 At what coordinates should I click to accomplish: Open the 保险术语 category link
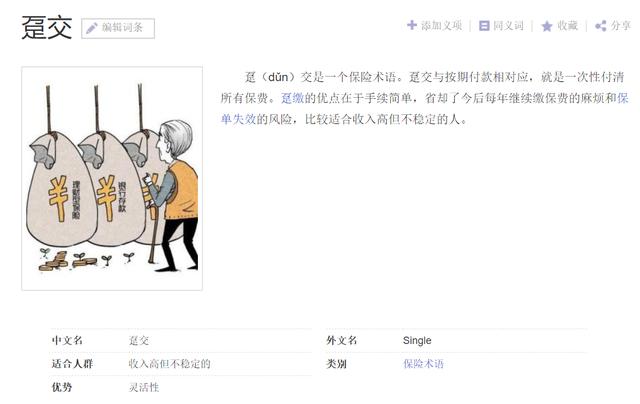point(423,364)
